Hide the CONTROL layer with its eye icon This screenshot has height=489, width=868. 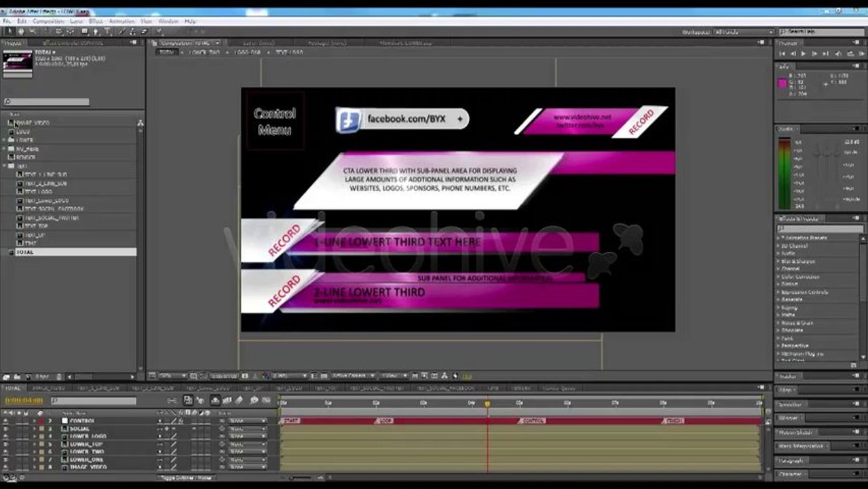click(6, 421)
